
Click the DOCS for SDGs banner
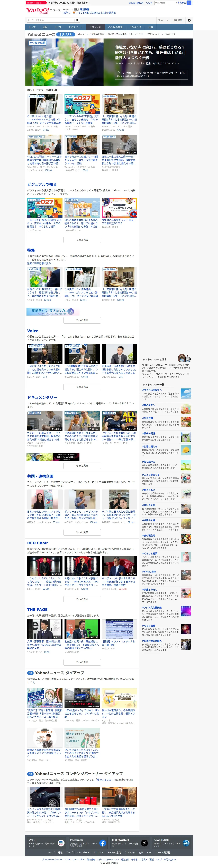pyautogui.click(x=53, y=457)
